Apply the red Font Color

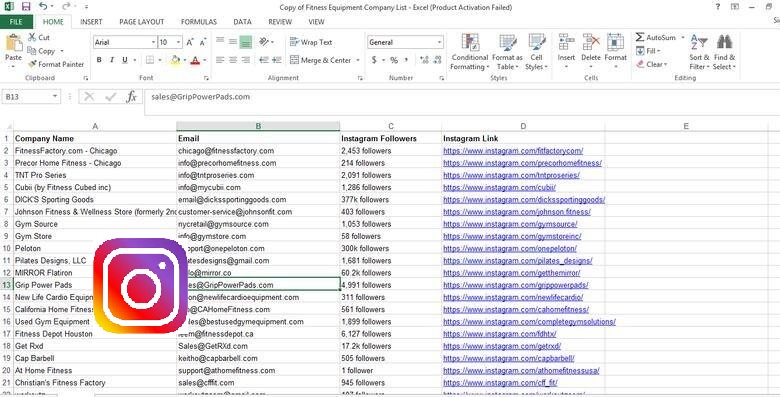pos(195,60)
